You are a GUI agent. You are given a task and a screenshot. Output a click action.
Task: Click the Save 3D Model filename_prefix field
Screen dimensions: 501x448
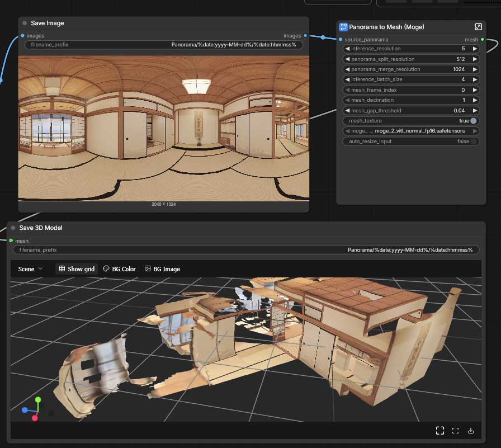246,250
